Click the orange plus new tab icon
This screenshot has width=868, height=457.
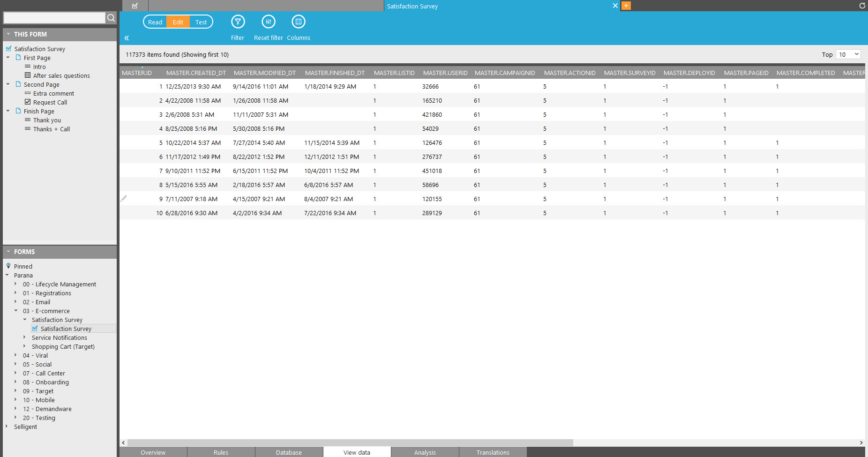point(626,6)
